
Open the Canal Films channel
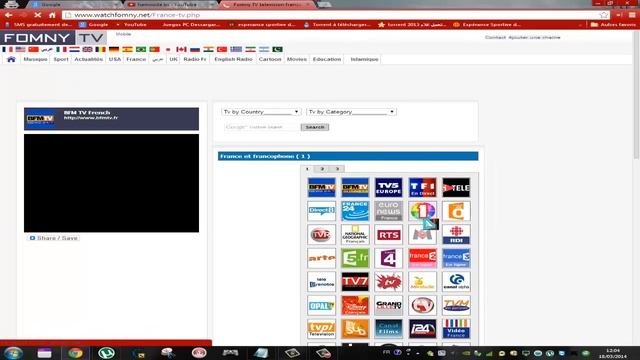click(388, 329)
